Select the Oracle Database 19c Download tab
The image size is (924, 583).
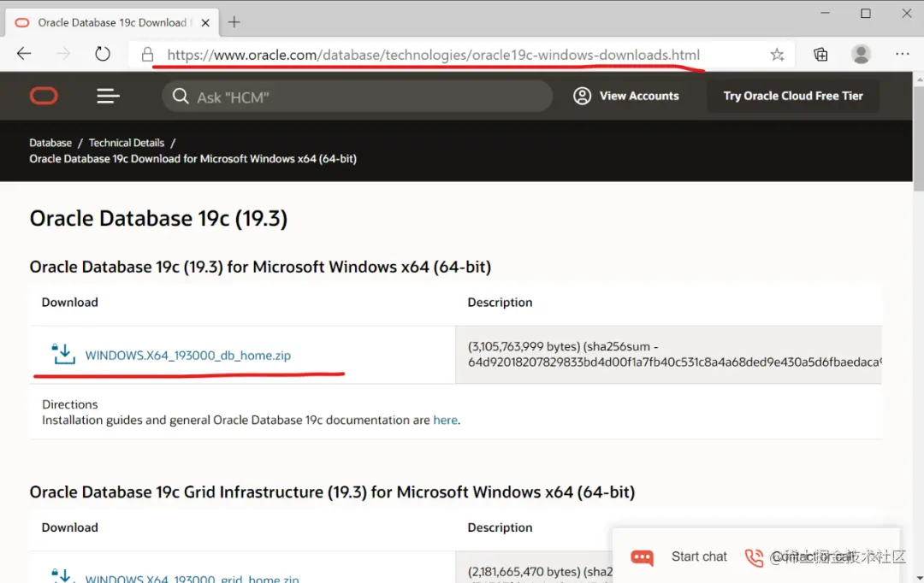pos(112,23)
